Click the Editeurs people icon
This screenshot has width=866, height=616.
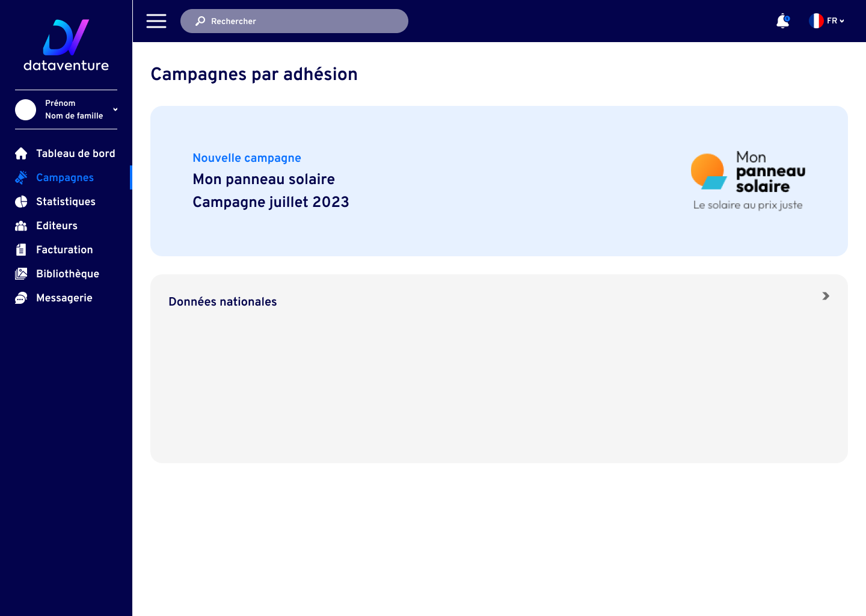click(21, 226)
